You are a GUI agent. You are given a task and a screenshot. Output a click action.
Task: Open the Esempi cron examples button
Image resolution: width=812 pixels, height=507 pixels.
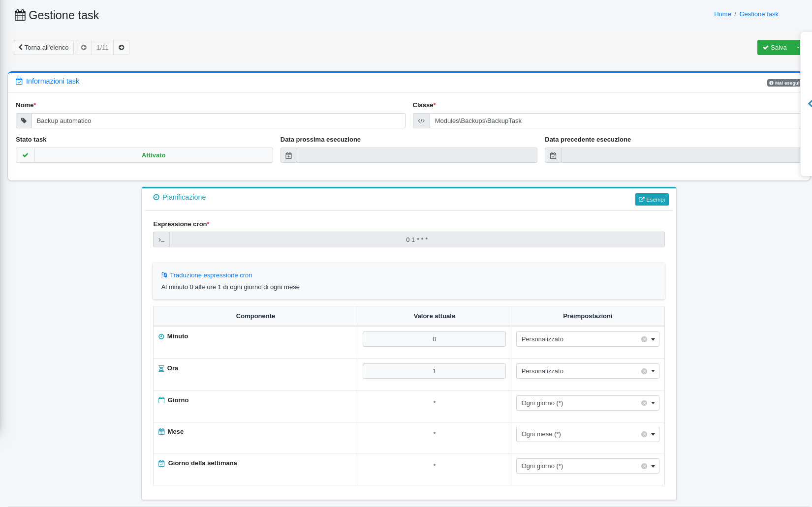coord(652,200)
